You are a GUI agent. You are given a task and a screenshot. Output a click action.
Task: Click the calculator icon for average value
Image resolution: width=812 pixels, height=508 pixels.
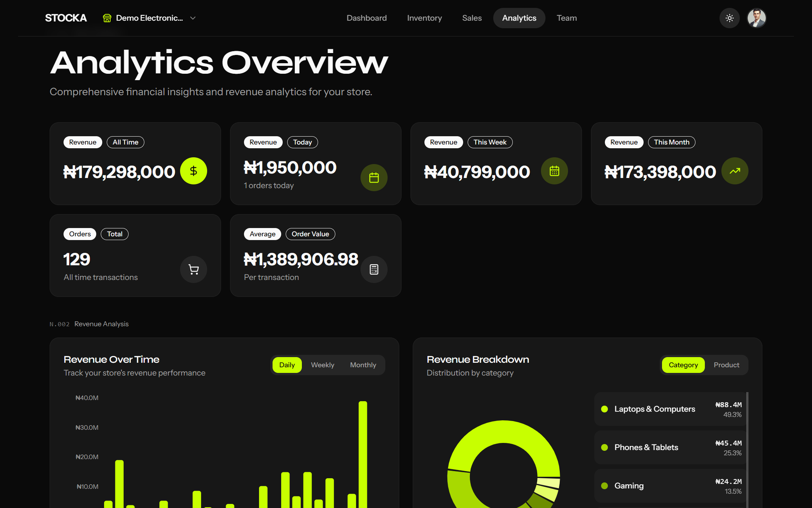point(374,269)
